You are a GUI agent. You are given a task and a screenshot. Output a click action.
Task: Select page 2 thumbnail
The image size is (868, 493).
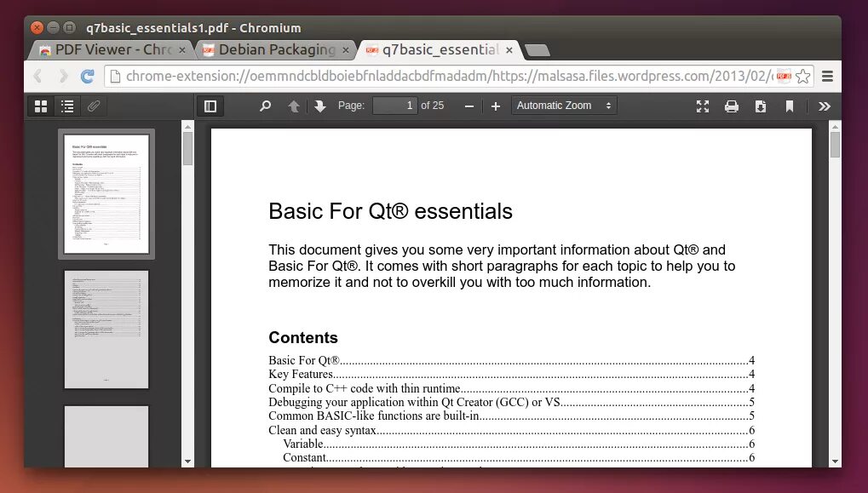coord(106,330)
